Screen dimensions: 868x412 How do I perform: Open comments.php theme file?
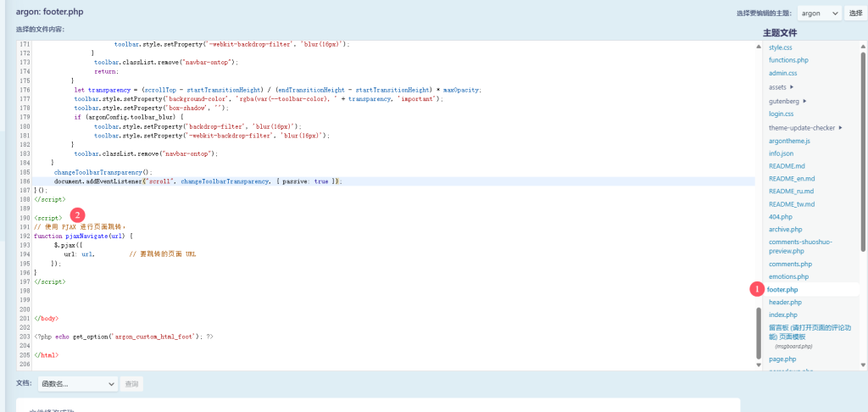tap(790, 264)
